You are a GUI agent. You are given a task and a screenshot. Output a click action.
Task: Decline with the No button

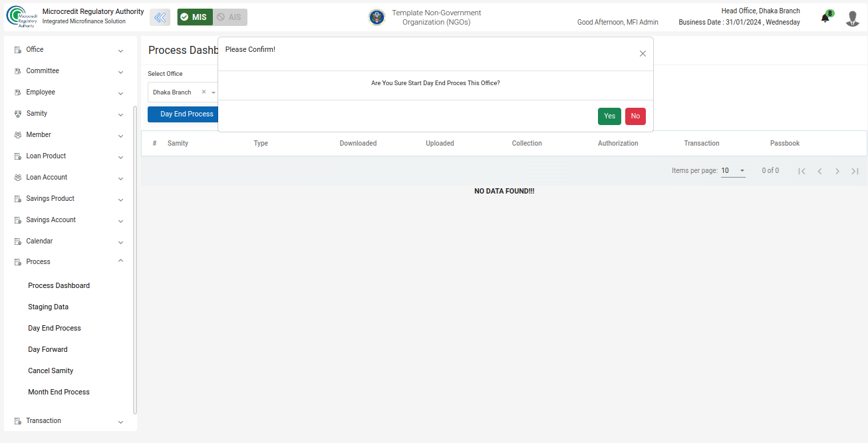coord(635,116)
